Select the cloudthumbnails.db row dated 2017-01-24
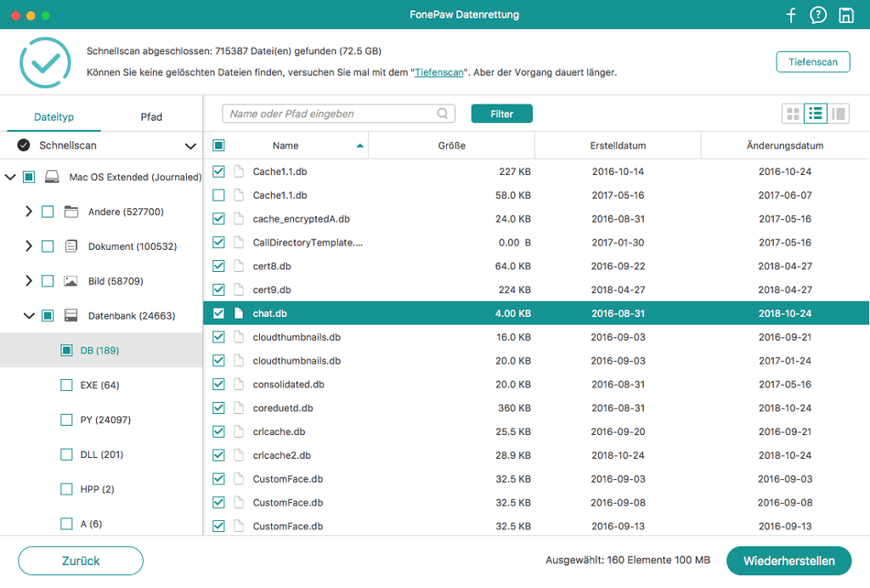 coord(536,361)
